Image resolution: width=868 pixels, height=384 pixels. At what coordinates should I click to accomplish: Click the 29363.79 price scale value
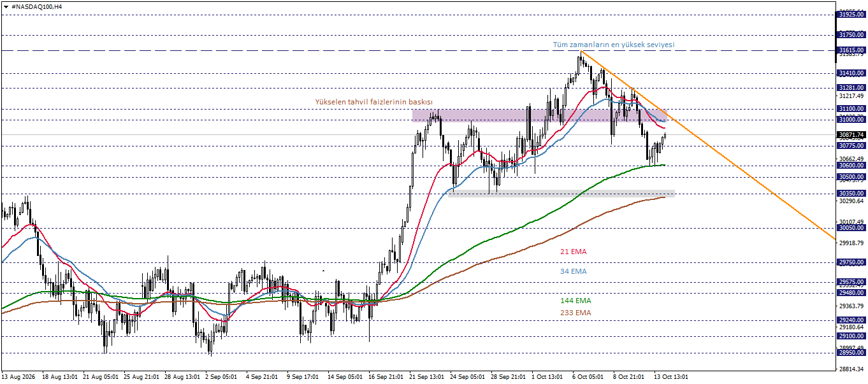[851, 306]
